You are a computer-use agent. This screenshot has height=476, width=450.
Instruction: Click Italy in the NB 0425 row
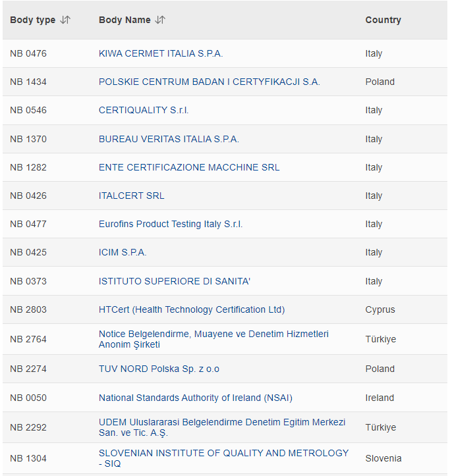pyautogui.click(x=374, y=252)
